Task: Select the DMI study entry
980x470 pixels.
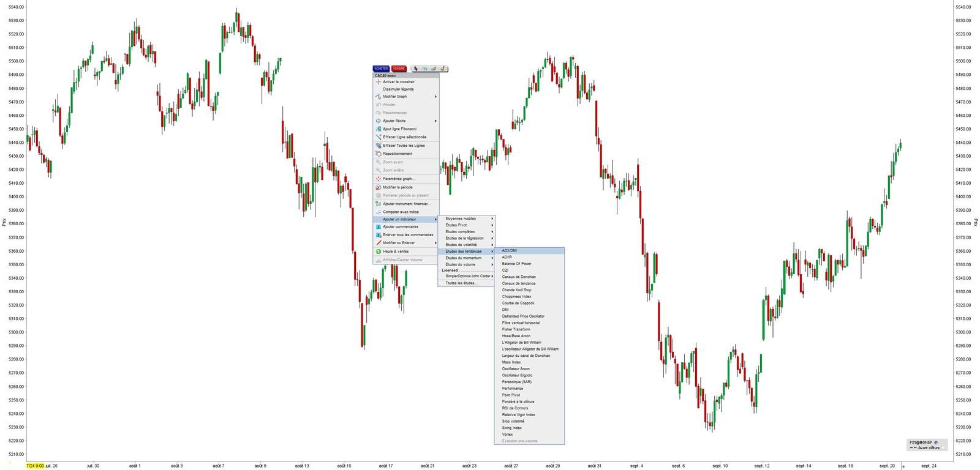Action: 529,310
